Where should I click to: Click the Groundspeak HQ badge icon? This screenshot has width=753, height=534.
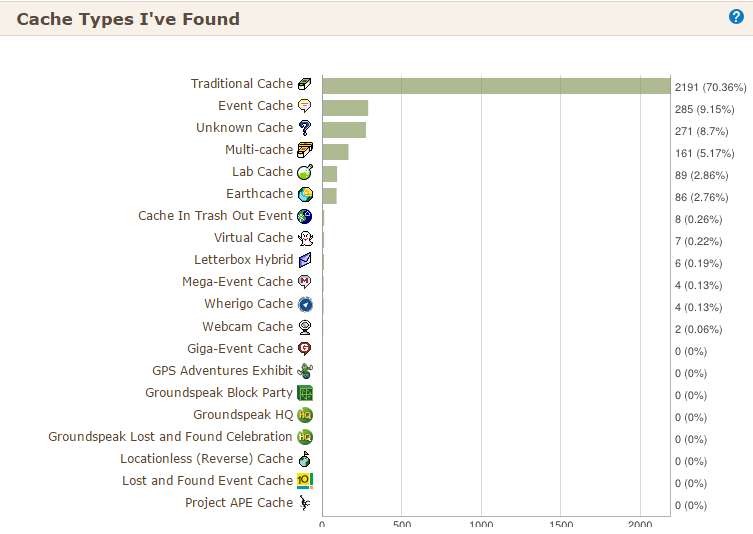(305, 415)
